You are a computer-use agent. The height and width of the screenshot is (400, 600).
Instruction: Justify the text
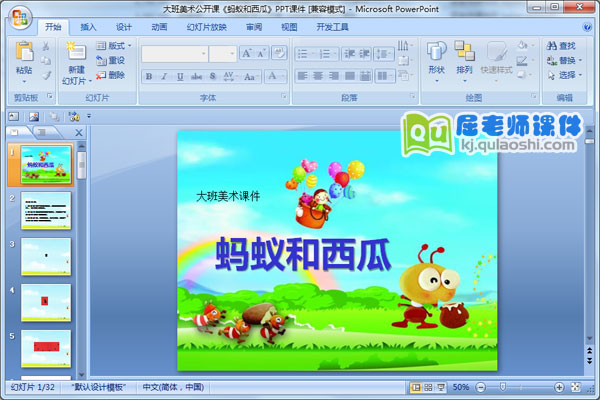click(349, 76)
